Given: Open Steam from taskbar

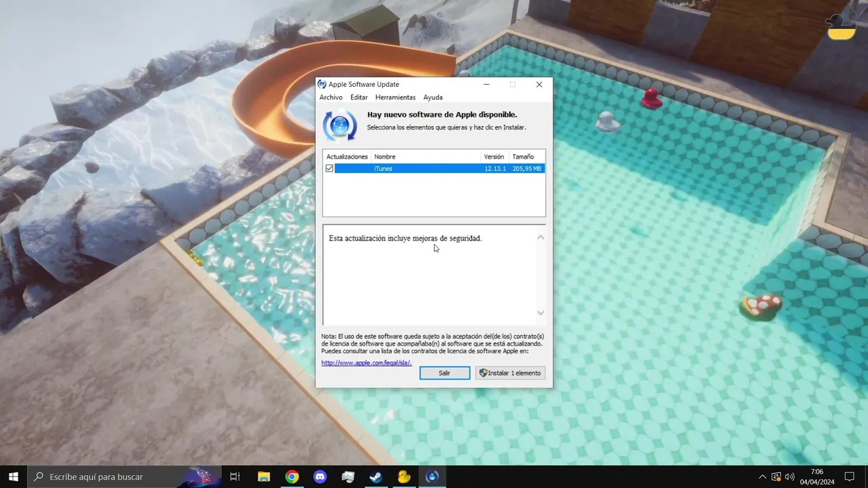Looking at the screenshot, I should 376,476.
